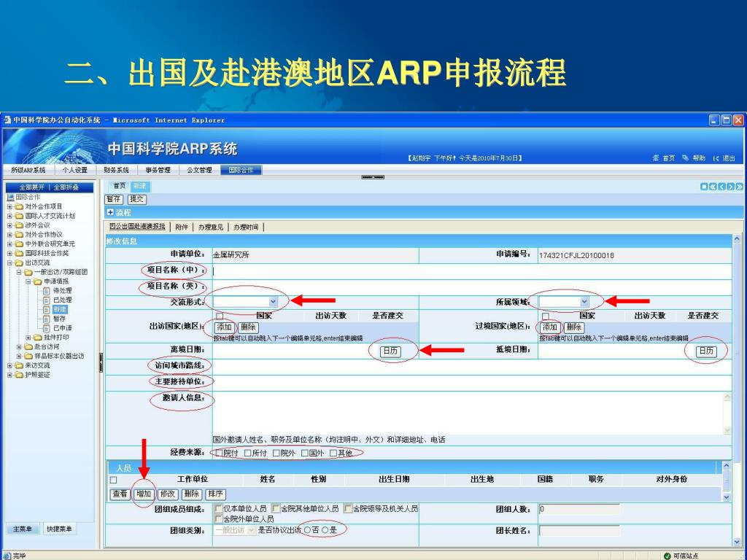Click the 首页 home icon in header
The image size is (747, 560).
point(656,158)
